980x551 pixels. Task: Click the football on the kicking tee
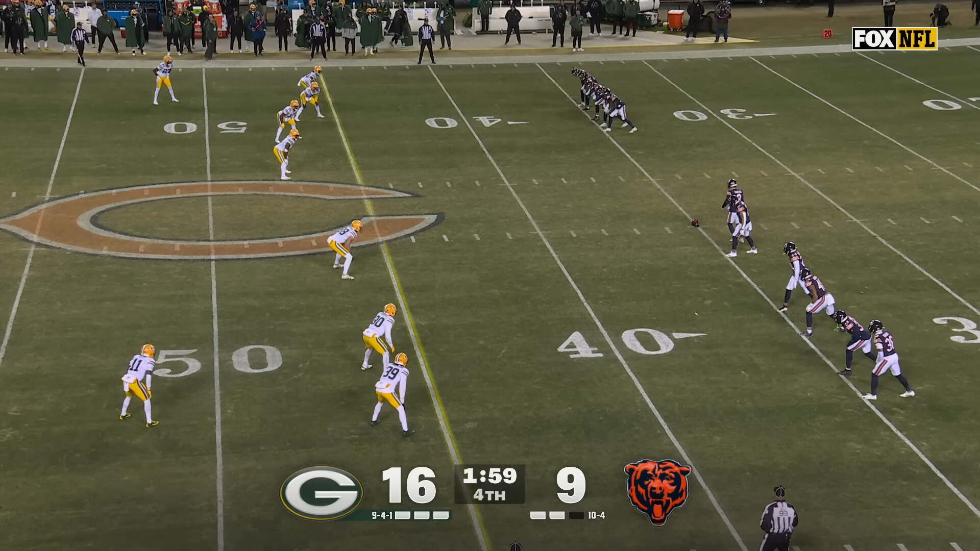[695, 222]
